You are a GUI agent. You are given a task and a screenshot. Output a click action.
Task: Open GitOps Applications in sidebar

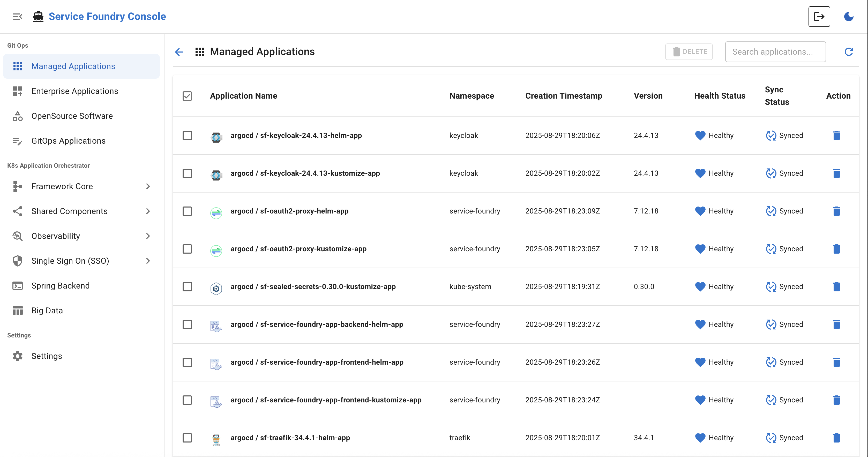click(81, 141)
